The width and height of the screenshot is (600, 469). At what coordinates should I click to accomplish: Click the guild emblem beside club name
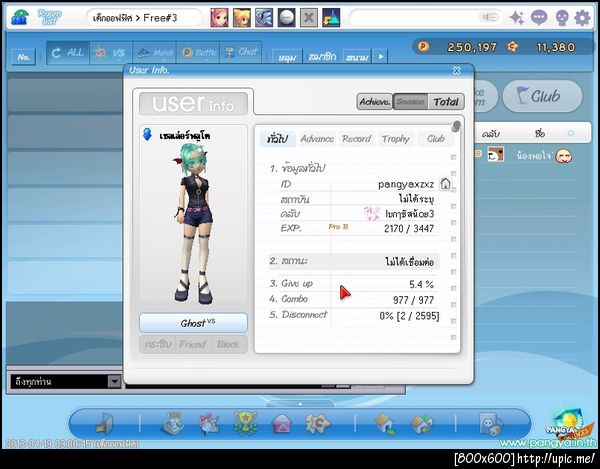[x=372, y=213]
